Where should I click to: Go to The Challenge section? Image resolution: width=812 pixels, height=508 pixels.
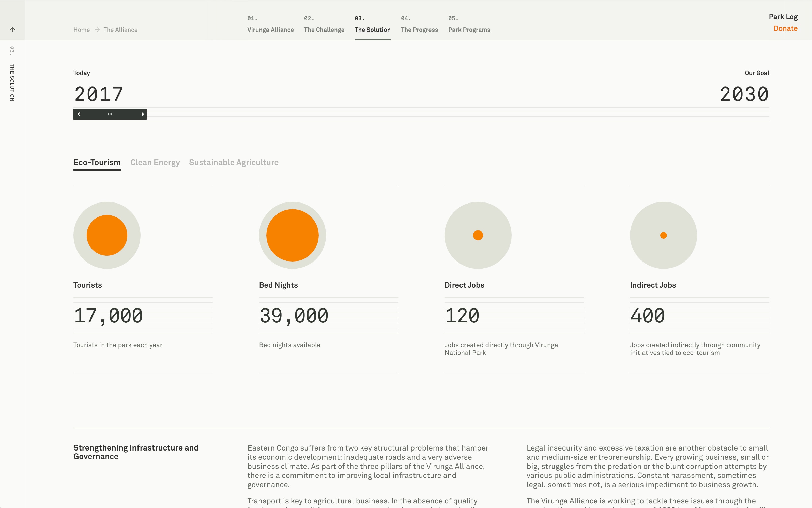[324, 30]
